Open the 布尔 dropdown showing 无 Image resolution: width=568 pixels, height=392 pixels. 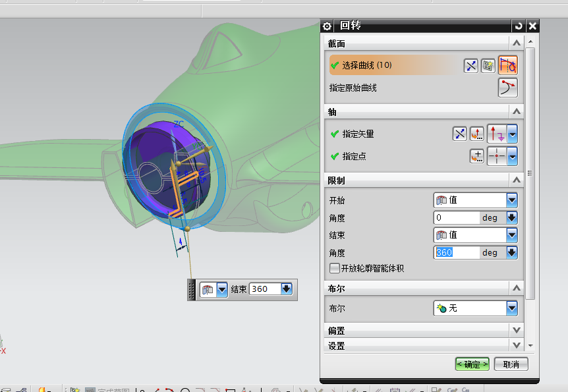[511, 308]
